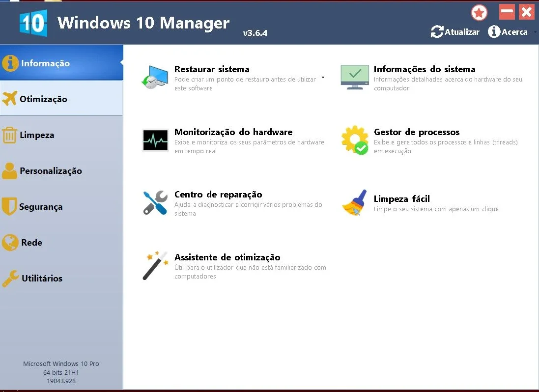Click the Informação sidebar info icon
539x392 pixels.
[10, 63]
